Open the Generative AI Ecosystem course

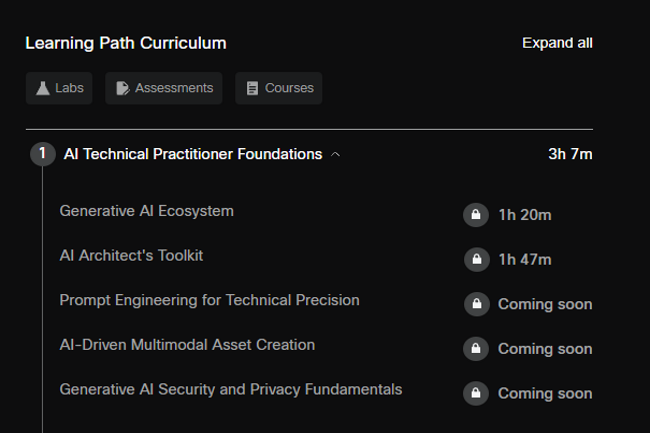click(146, 211)
